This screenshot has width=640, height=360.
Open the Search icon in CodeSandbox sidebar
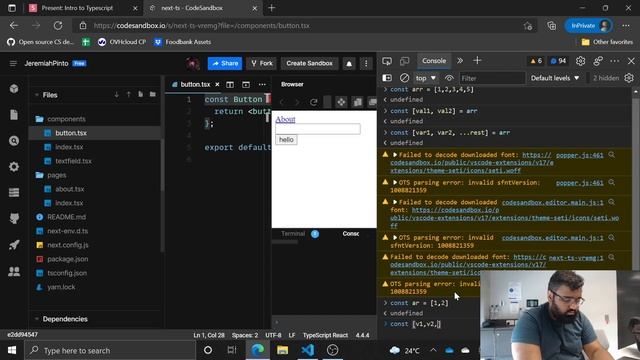(14, 141)
